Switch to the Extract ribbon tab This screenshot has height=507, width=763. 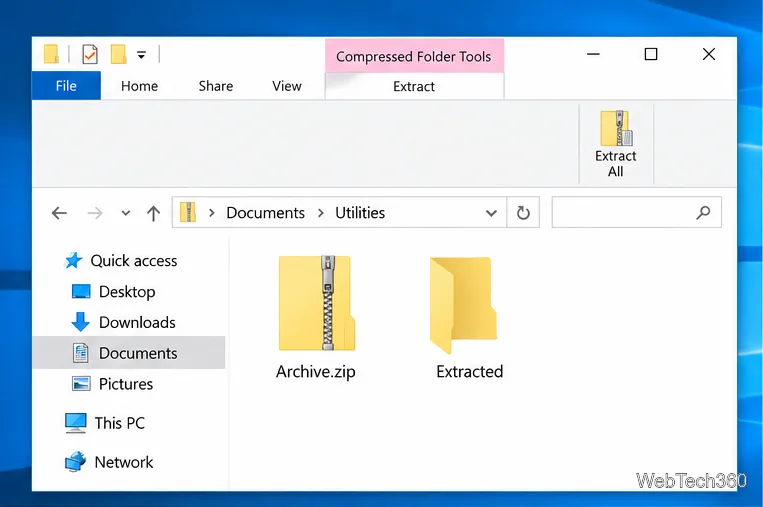(414, 86)
